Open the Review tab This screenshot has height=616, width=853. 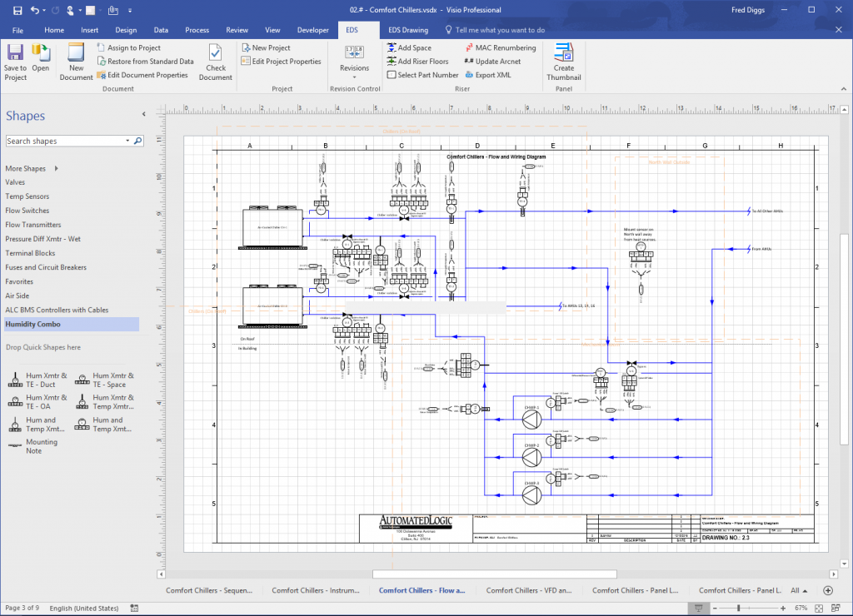tap(237, 30)
